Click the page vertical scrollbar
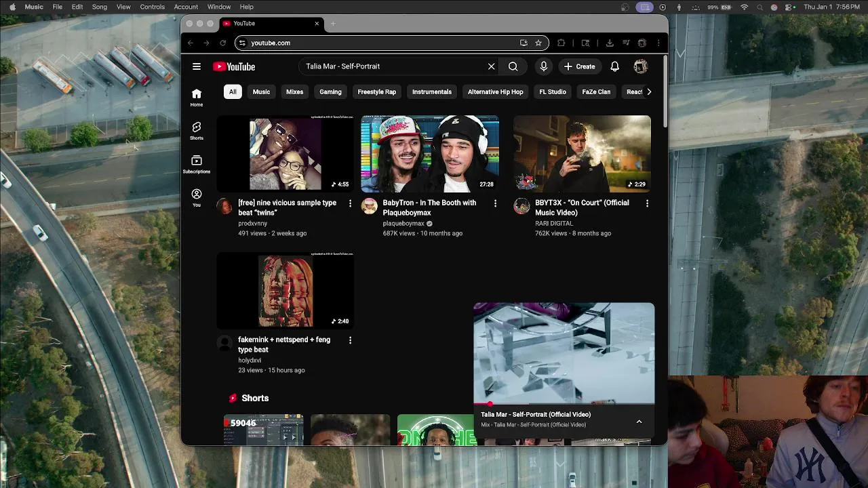Screen dimensions: 868x488 coord(665,91)
